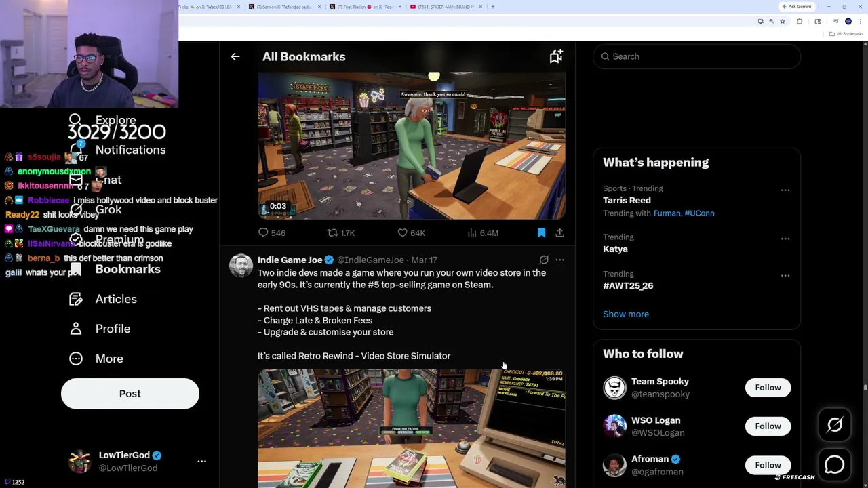Open Indie Game Joe's profile avatar

coord(241,266)
